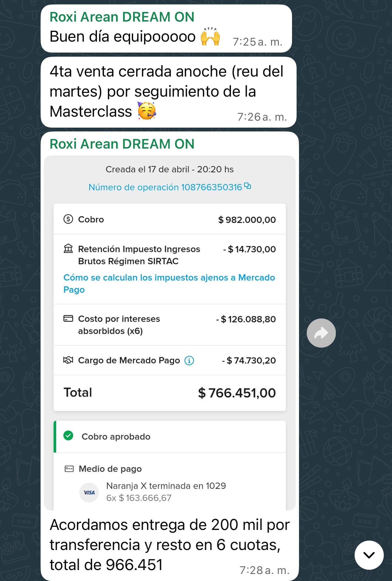Open the info icon next to Cargo de Mercado Pago
The height and width of the screenshot is (581, 392).
pos(189,360)
